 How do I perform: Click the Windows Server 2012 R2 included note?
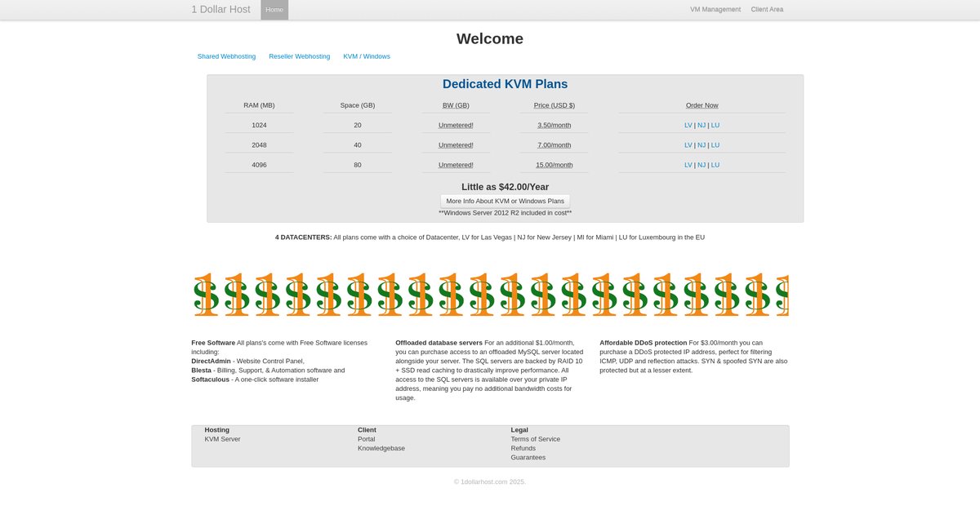click(x=505, y=213)
